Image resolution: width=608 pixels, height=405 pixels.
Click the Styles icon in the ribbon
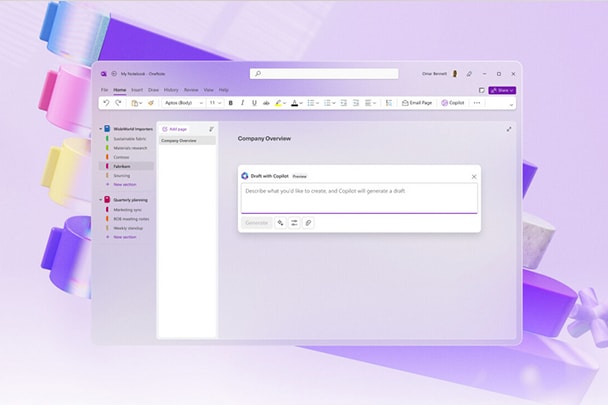click(x=389, y=103)
